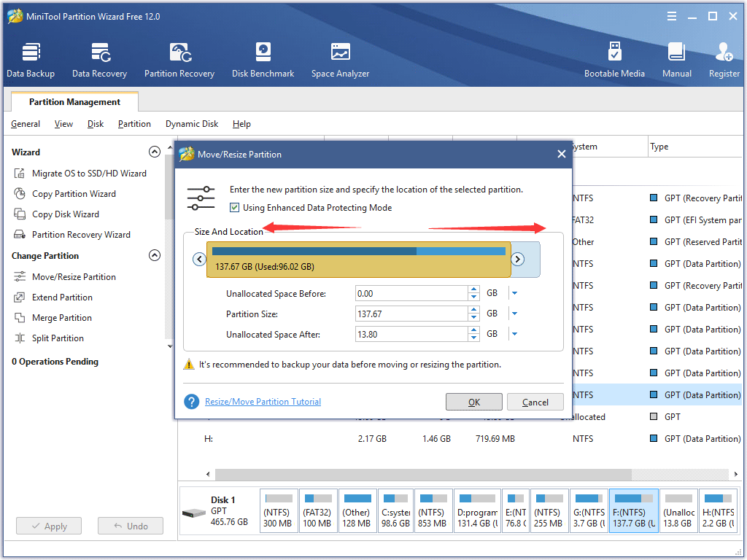Open the Space Analyzer
Screen dimensions: 747x560
(340, 58)
